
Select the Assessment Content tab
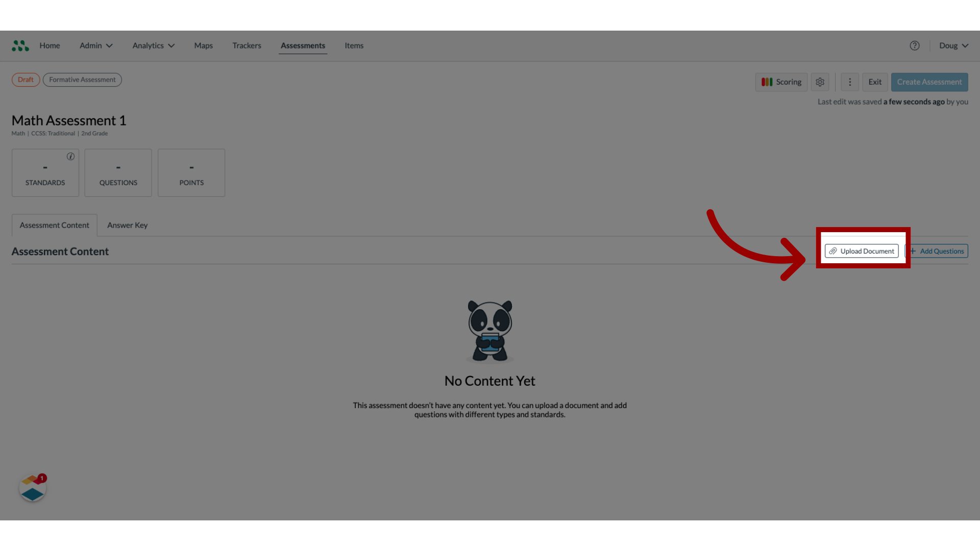54,224
